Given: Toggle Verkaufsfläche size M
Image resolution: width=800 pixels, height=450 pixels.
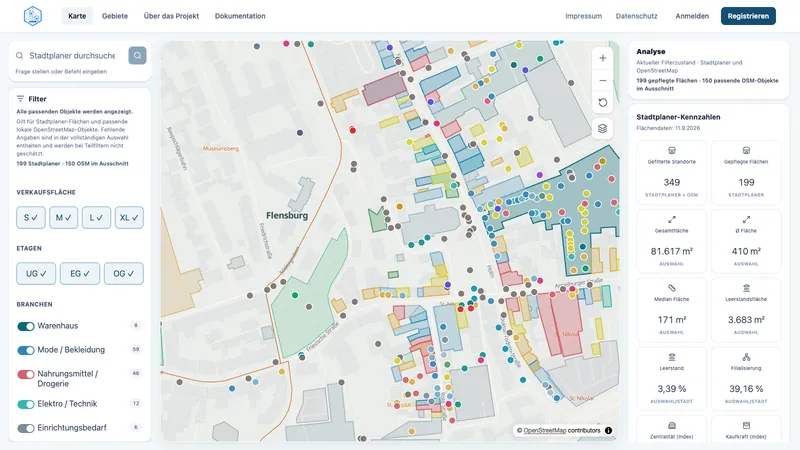Looking at the screenshot, I should pos(63,217).
